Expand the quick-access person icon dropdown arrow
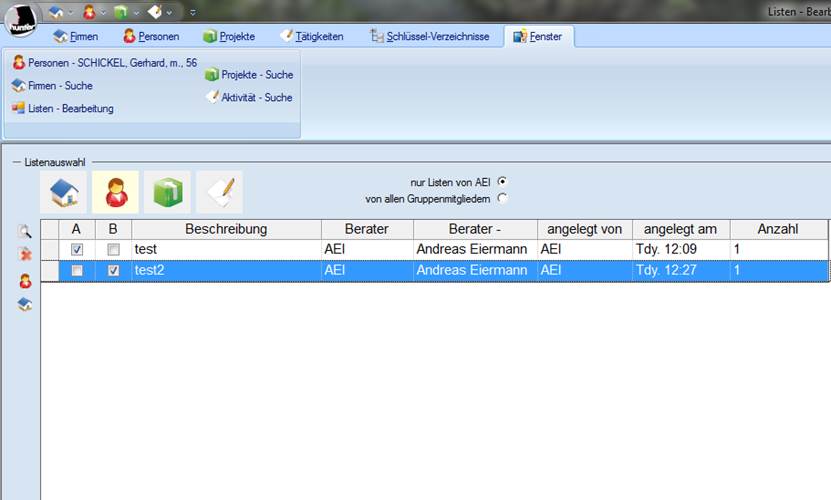Image resolution: width=831 pixels, height=500 pixels. coord(102,12)
